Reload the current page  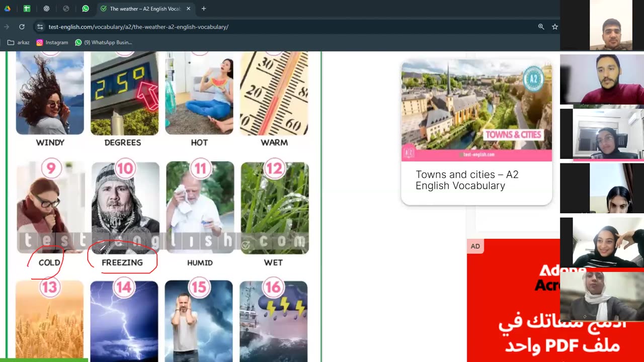coord(22,27)
